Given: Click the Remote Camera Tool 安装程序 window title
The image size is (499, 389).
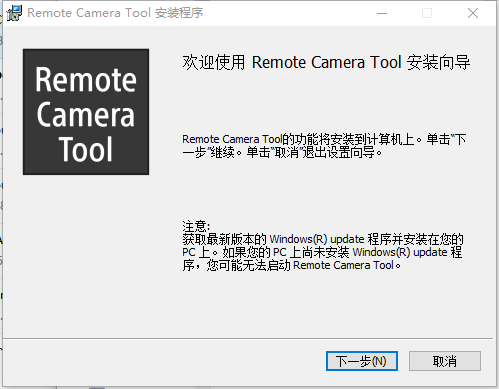Looking at the screenshot, I should pyautogui.click(x=115, y=13).
